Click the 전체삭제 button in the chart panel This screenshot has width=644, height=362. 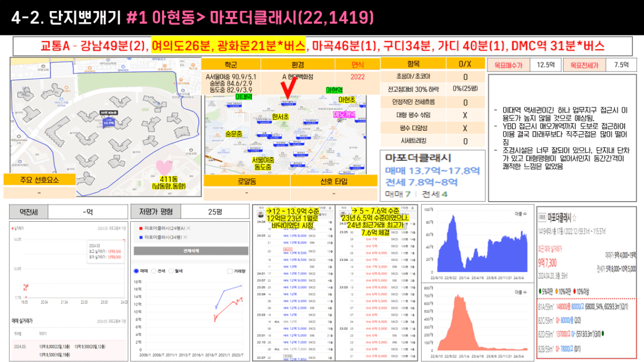coord(191,251)
